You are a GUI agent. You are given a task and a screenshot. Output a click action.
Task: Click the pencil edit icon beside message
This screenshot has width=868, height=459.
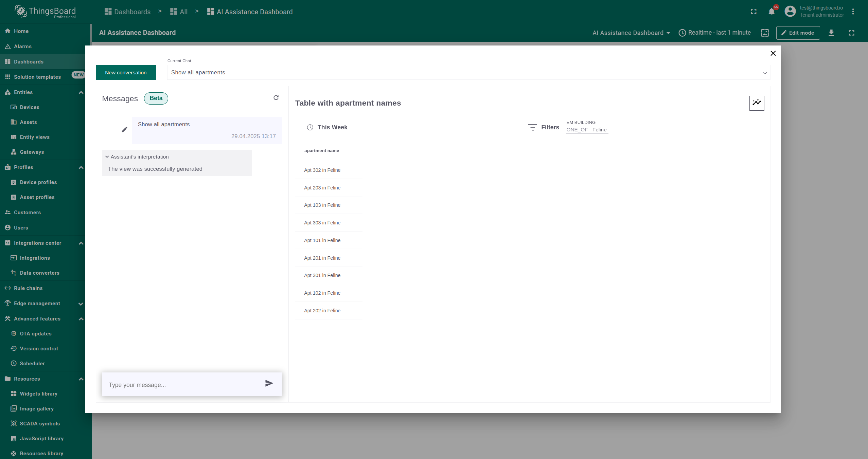pyautogui.click(x=125, y=130)
